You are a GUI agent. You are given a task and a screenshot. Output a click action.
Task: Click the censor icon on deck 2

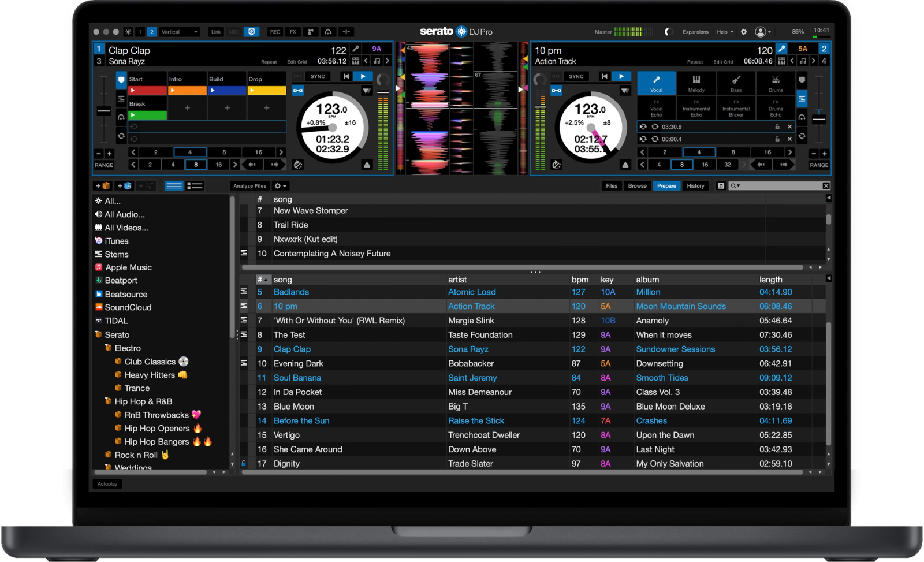pyautogui.click(x=556, y=165)
